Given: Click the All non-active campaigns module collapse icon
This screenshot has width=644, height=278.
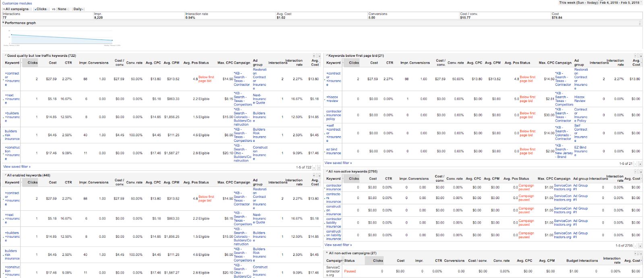Looking at the screenshot, I should (327, 253).
